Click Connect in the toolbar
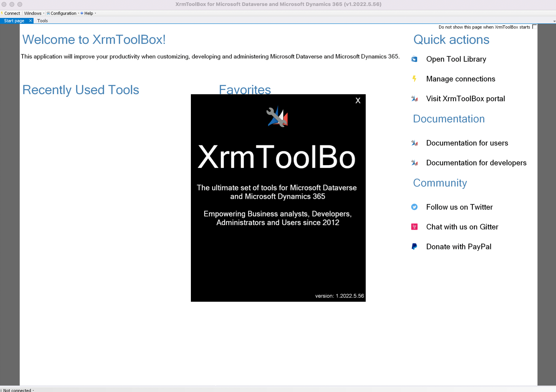Image resolution: width=556 pixels, height=392 pixels. 12,13
